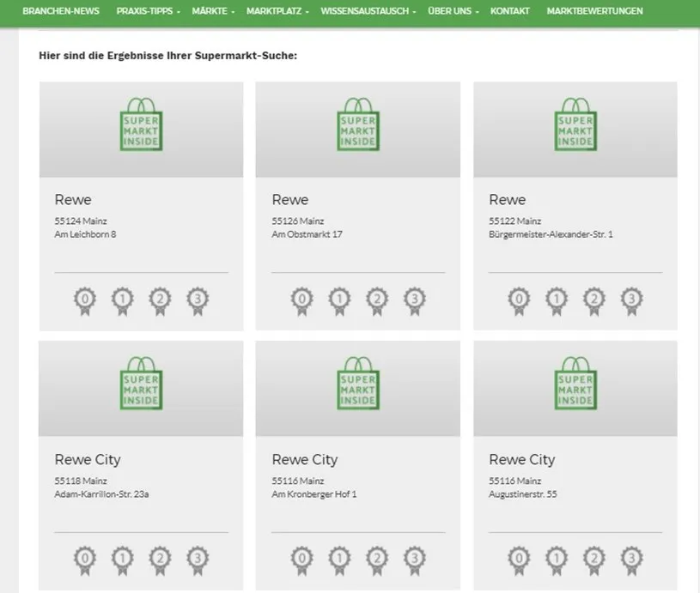Choose badge 3 for Rewe Bürgermeister-Alexander-Str. 1
This screenshot has width=700, height=593.
(x=631, y=301)
